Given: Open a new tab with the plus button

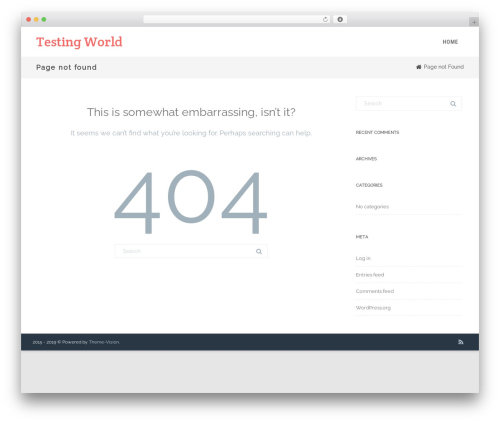Looking at the screenshot, I should click(474, 22).
